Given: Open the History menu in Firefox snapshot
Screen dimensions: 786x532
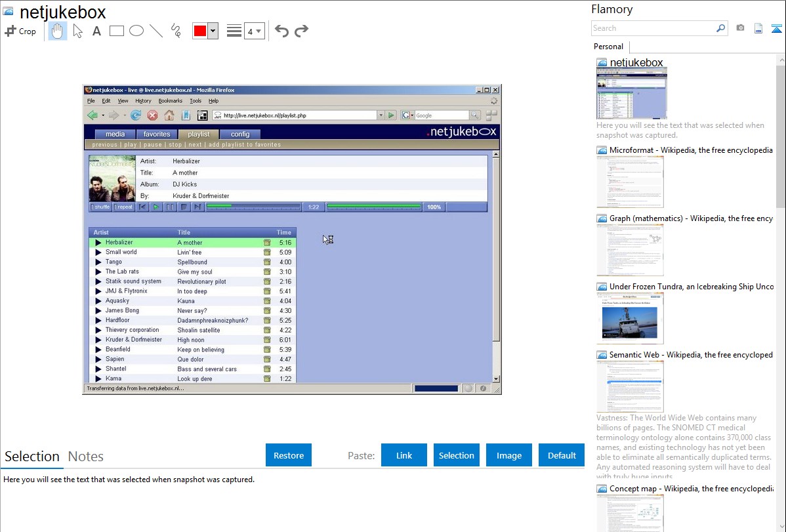Looking at the screenshot, I should click(x=143, y=101).
